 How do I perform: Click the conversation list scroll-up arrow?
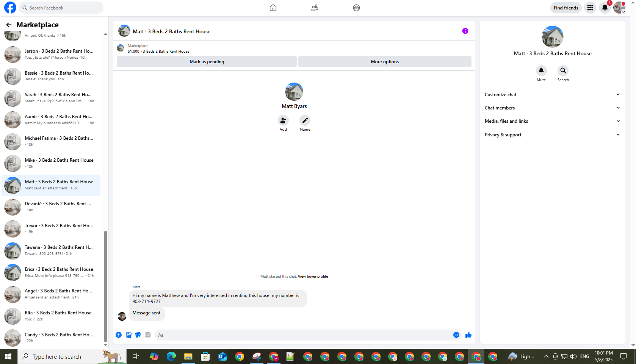click(105, 34)
